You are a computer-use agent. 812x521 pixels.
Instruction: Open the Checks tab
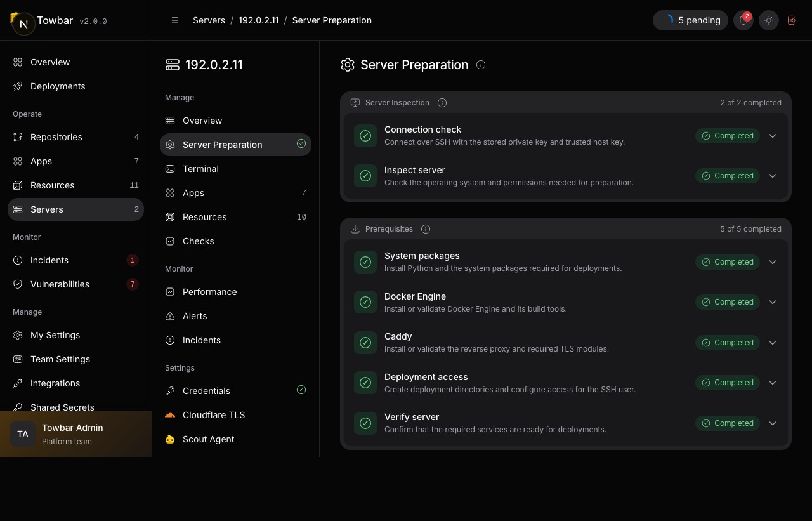[235, 241]
